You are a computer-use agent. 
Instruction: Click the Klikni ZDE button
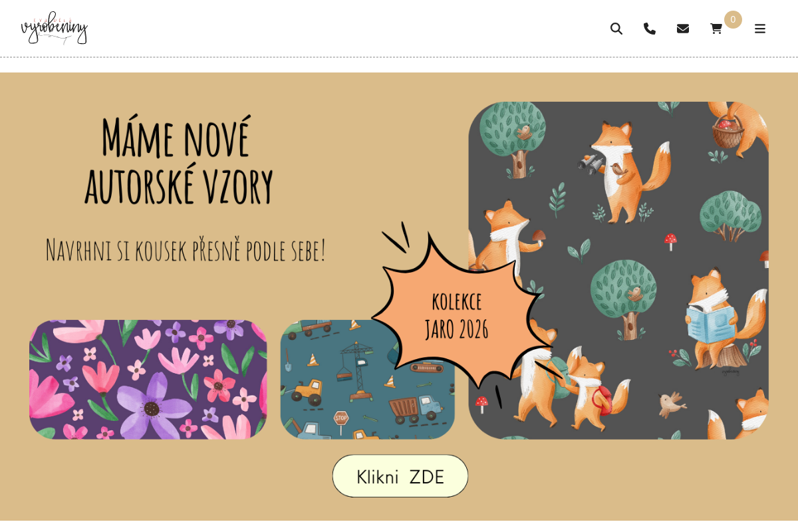click(400, 476)
